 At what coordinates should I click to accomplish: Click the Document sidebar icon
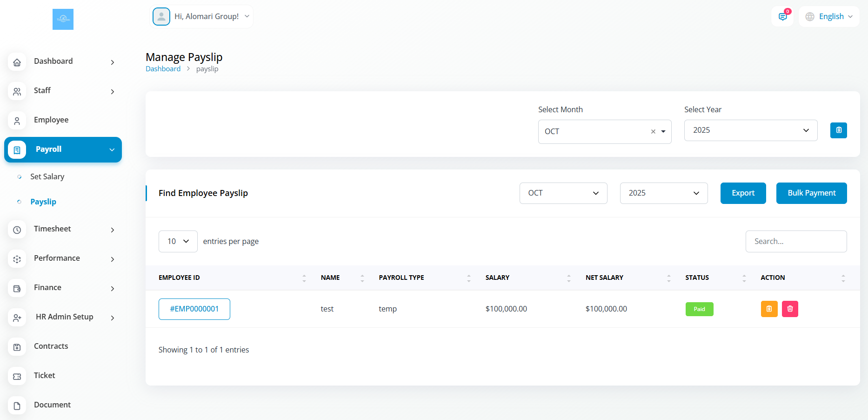[x=17, y=406]
